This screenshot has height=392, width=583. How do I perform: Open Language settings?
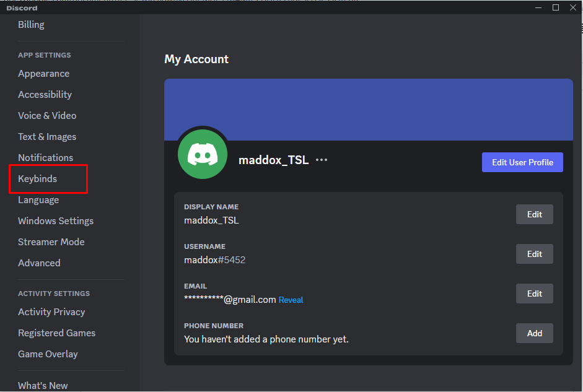pos(38,200)
